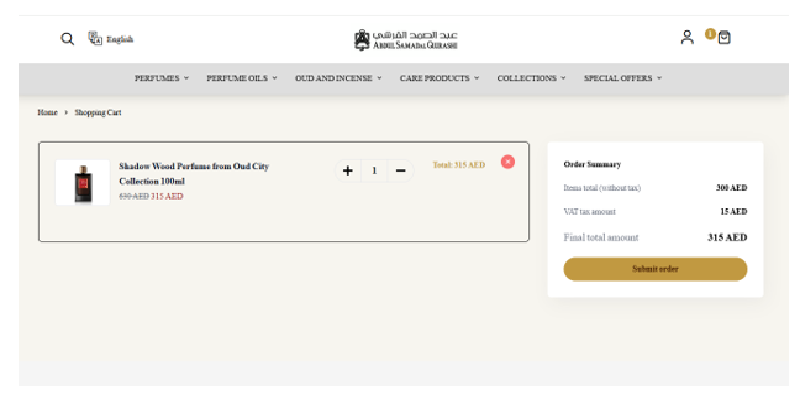This screenshot has width=800, height=394.
Task: Select the bold '315 AED' final total
Action: [728, 237]
